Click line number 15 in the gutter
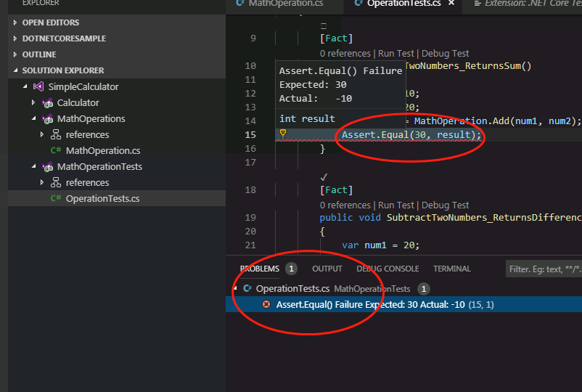The height and width of the screenshot is (392, 582). click(250, 135)
